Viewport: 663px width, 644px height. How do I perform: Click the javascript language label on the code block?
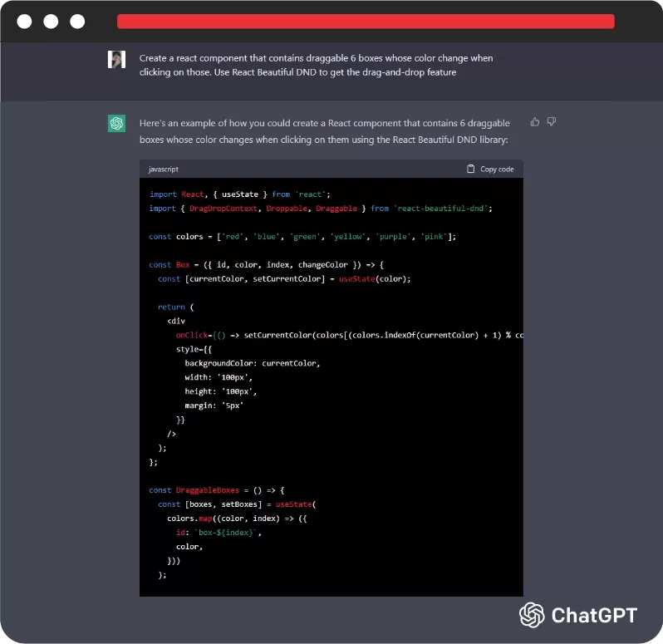164,170
